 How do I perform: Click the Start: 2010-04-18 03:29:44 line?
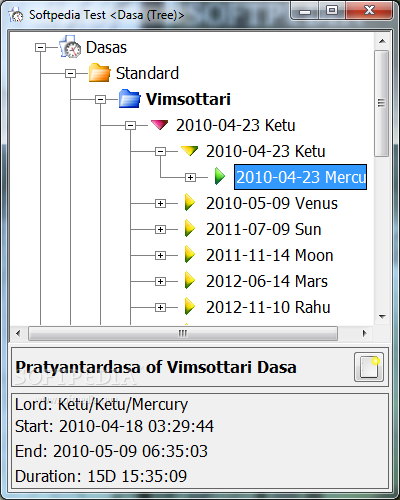(x=114, y=426)
